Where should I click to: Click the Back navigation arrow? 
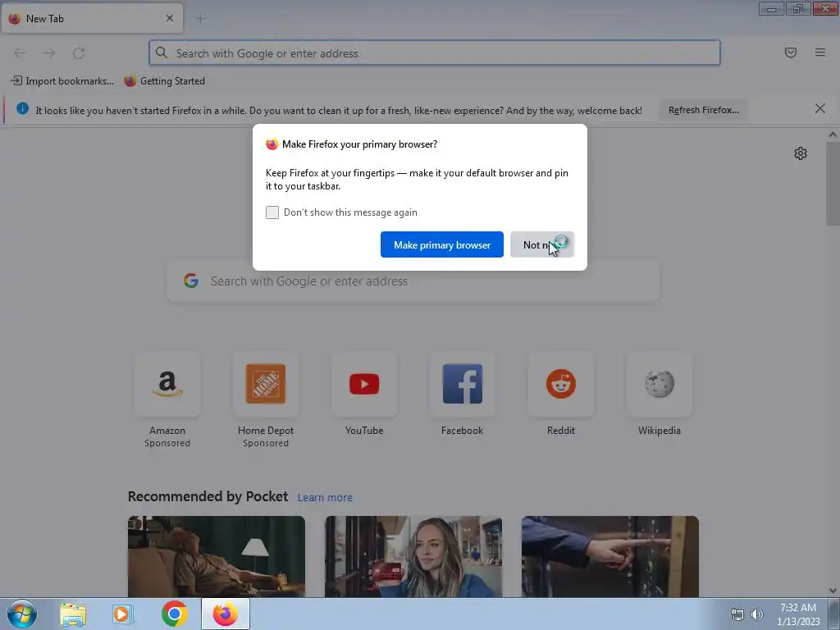point(20,53)
